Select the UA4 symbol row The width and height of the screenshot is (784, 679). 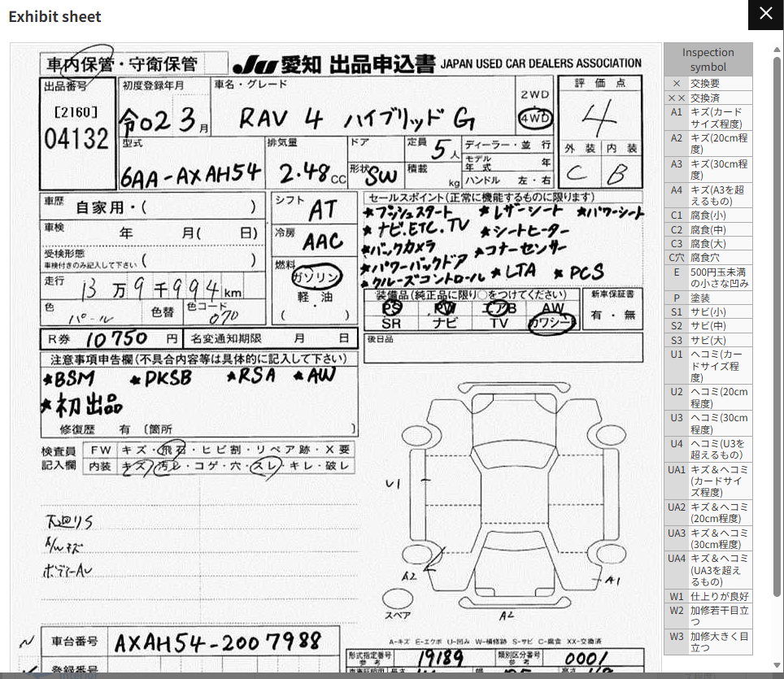tap(708, 570)
